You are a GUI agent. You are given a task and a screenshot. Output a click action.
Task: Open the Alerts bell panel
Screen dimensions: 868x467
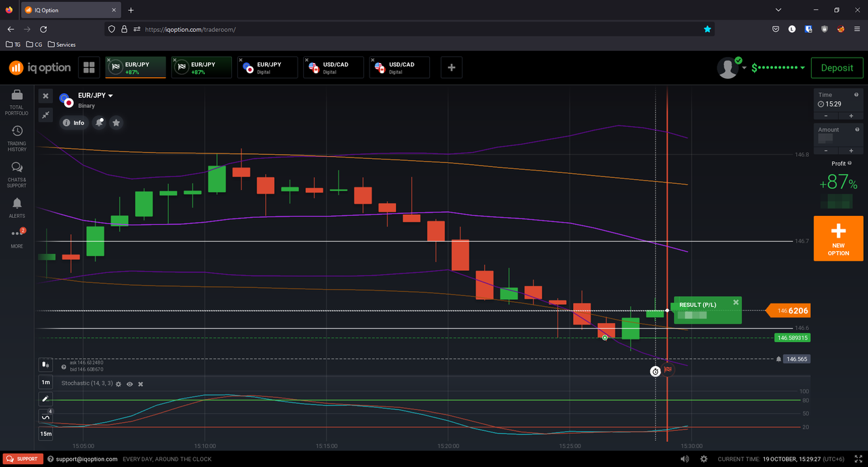coord(17,208)
